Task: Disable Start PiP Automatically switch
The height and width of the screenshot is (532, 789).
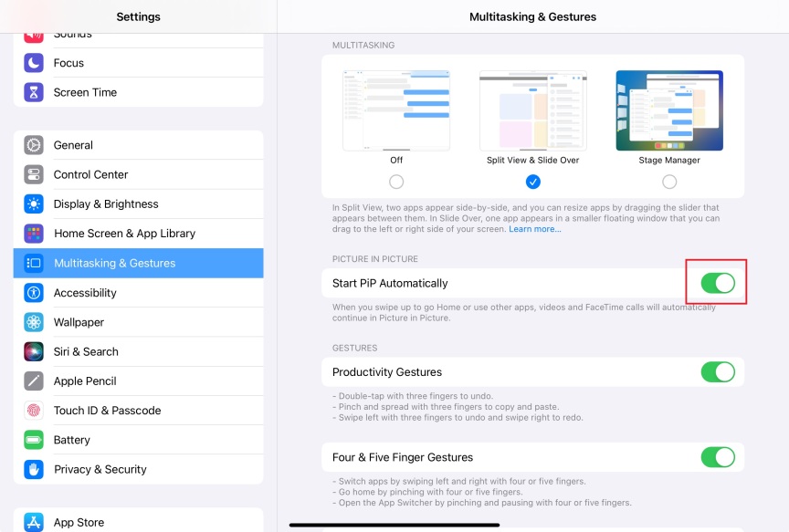Action: point(718,283)
